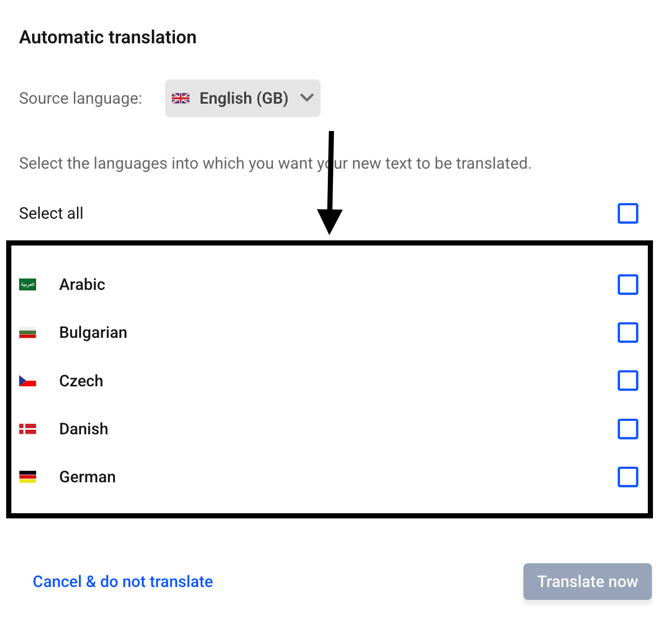Mark the German checkbox

(627, 477)
